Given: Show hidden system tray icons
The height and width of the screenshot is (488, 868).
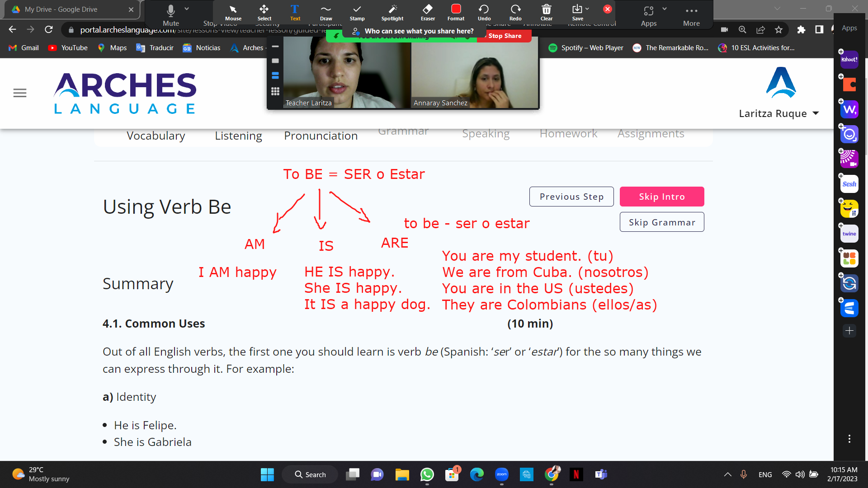Looking at the screenshot, I should (727, 474).
